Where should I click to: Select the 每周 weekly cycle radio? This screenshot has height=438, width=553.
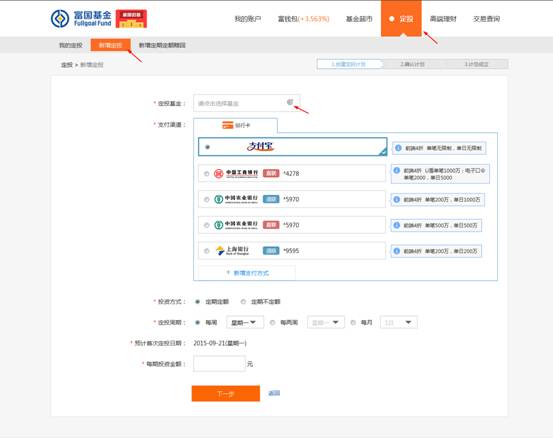(x=198, y=322)
